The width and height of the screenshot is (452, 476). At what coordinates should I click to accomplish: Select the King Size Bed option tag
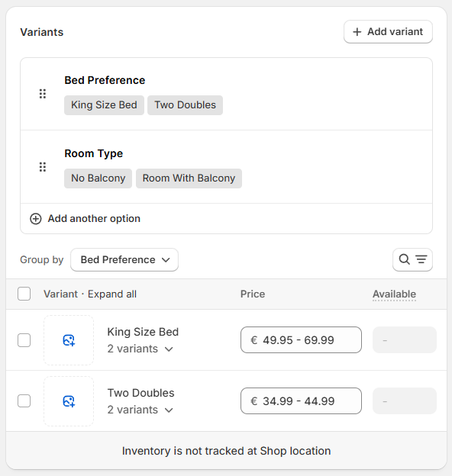(104, 105)
